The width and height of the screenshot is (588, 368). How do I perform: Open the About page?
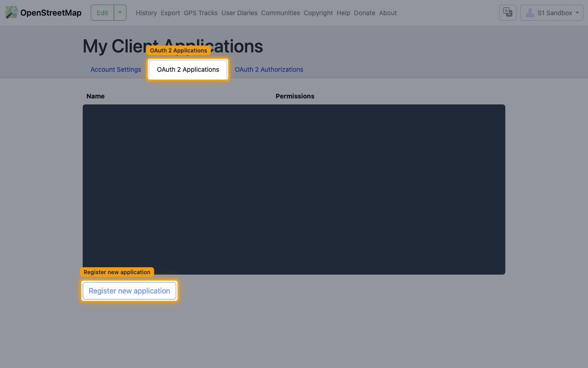(x=388, y=13)
